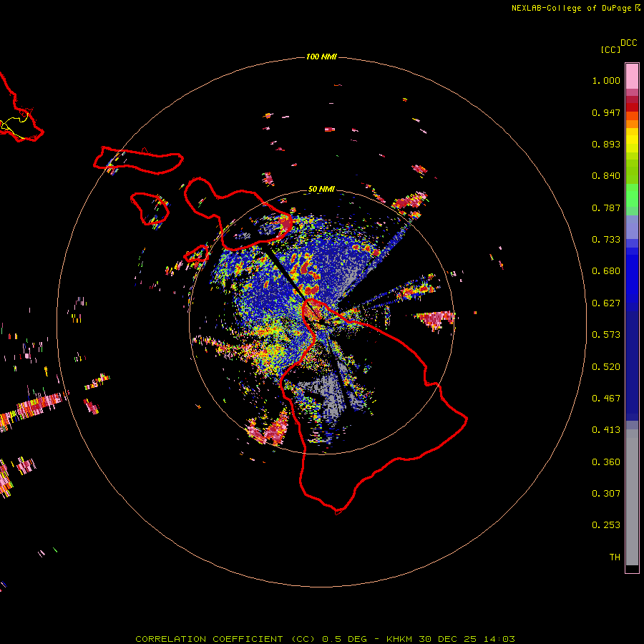Viewport: 644px width, 644px height.
Task: Click the 0.360 scale value
Action: [x=606, y=462]
